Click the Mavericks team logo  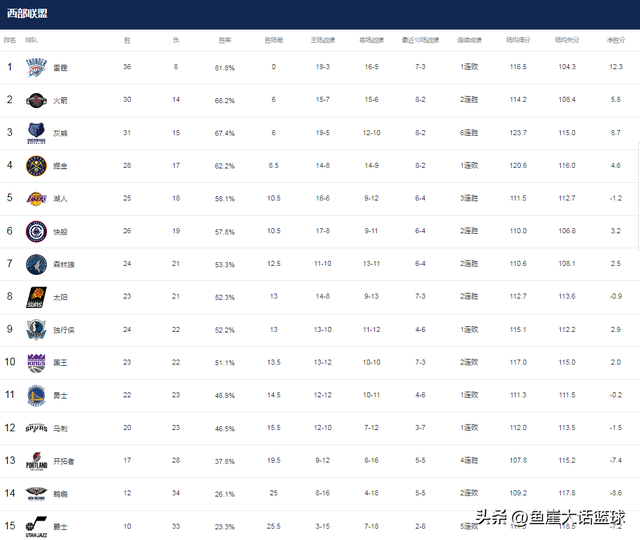pos(36,330)
